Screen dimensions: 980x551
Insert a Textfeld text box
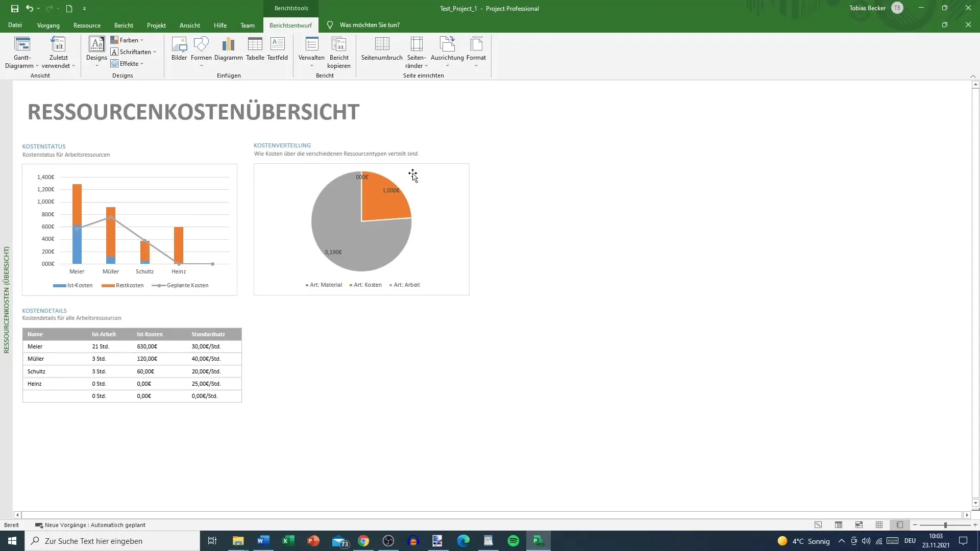pyautogui.click(x=278, y=48)
